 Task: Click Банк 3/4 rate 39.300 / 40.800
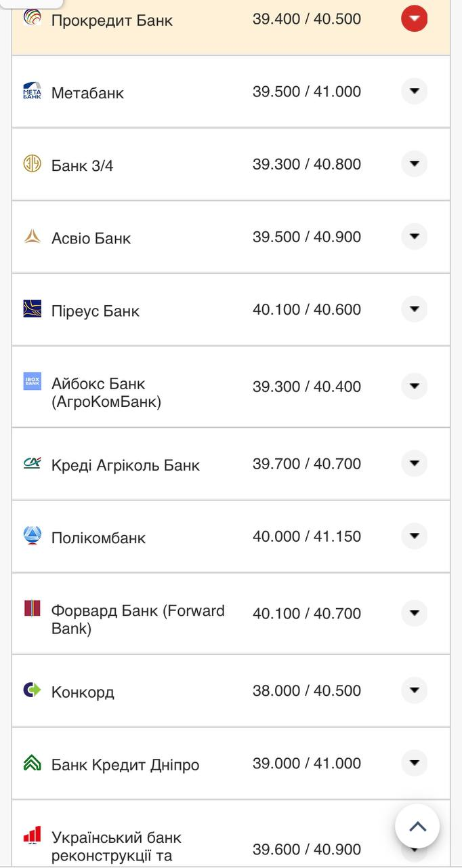click(x=306, y=164)
